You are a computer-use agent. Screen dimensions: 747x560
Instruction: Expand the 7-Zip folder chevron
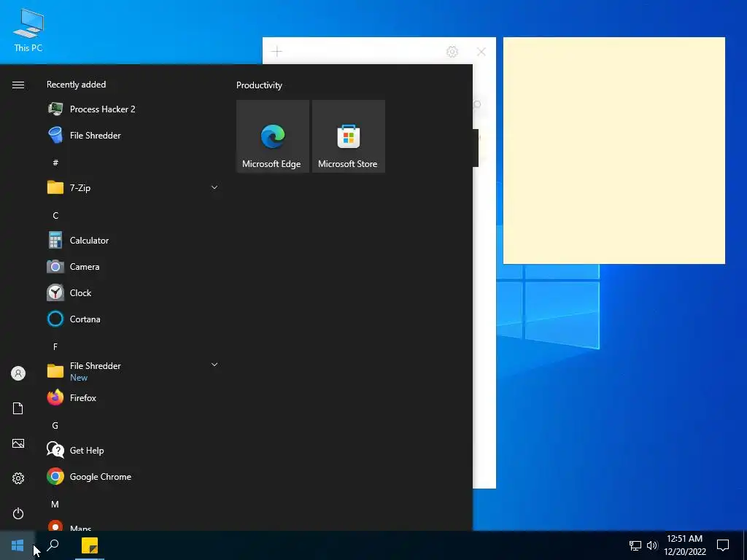(x=214, y=187)
